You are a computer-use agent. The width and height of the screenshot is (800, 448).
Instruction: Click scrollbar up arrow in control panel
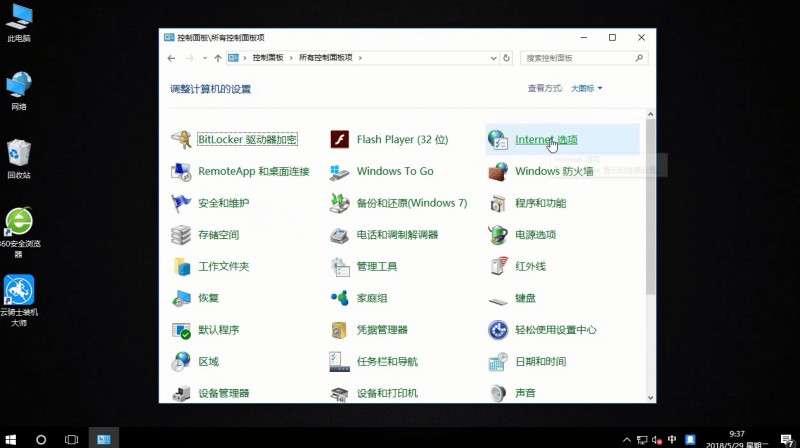(x=650, y=114)
